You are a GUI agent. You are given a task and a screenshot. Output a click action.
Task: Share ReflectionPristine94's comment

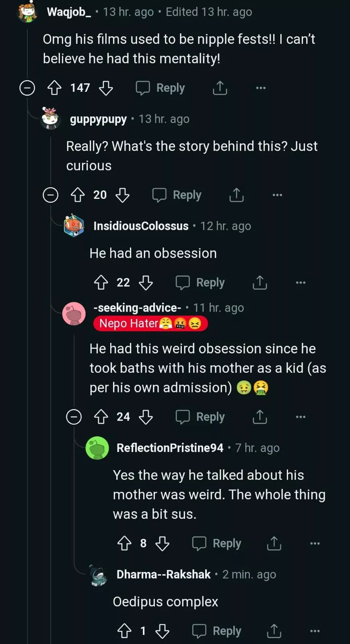point(274,543)
